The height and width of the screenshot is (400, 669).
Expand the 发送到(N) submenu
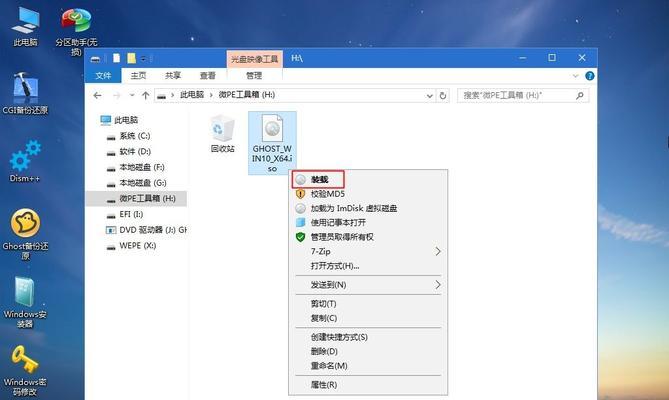[x=438, y=284]
